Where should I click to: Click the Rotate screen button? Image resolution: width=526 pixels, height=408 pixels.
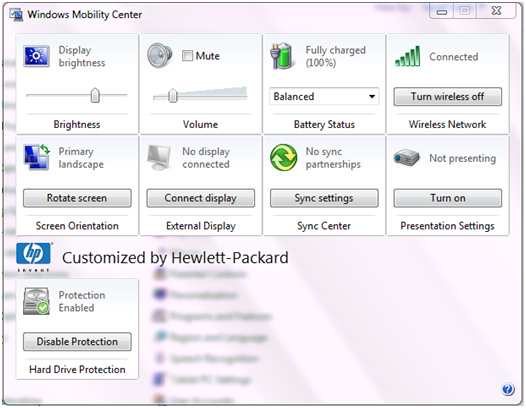tap(77, 198)
